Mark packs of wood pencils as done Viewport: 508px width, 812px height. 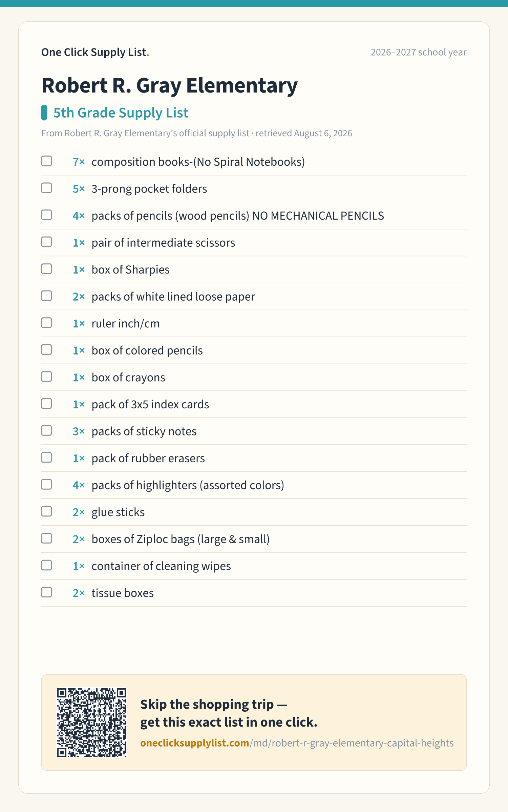click(x=46, y=215)
